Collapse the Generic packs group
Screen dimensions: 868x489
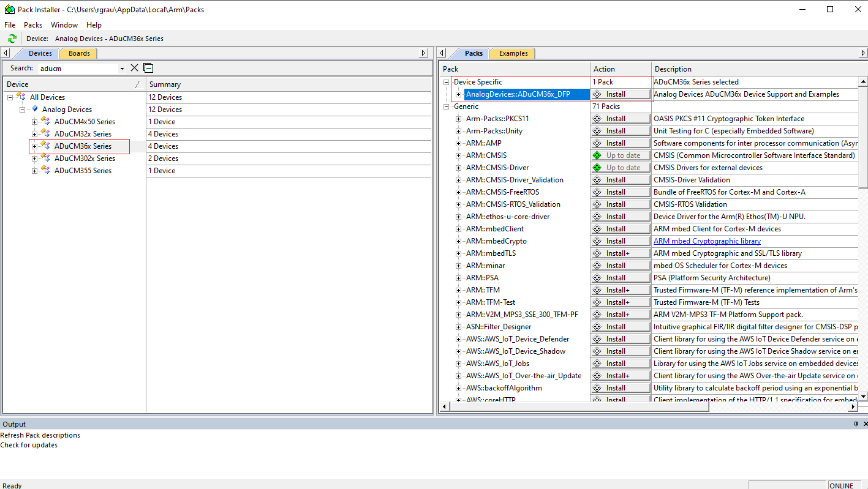[x=446, y=106]
